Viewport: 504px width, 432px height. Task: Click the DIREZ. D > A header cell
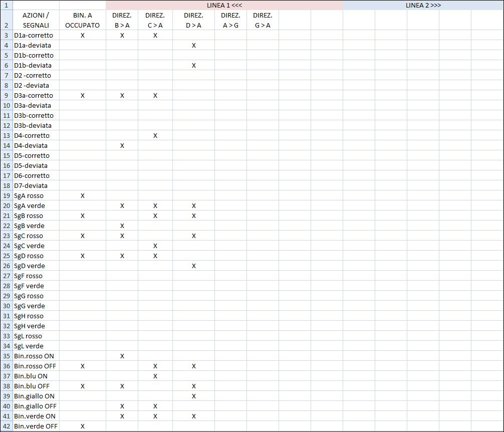point(193,20)
